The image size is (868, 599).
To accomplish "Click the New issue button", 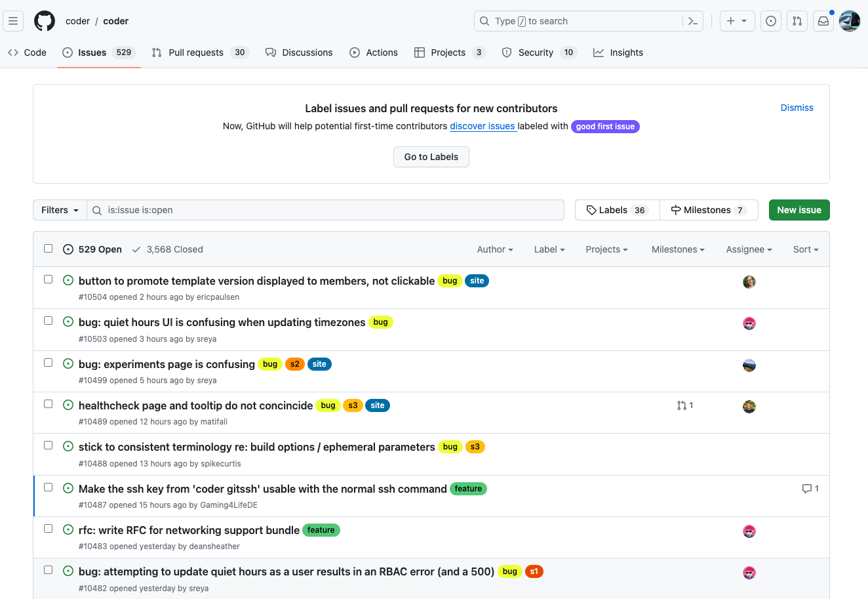I will point(799,209).
